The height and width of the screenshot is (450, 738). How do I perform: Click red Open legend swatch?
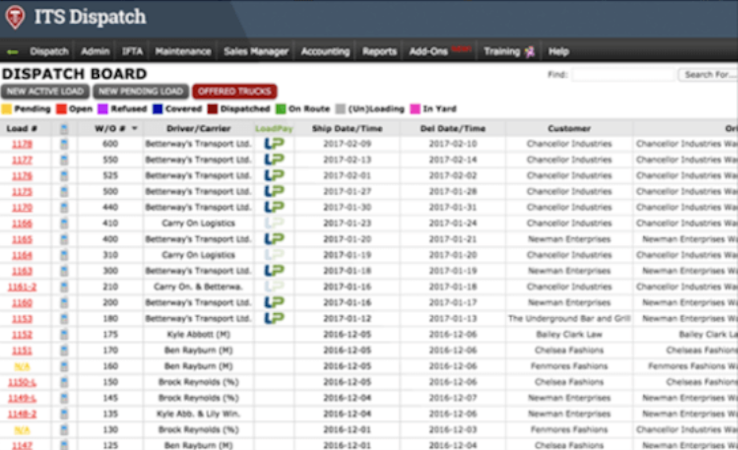click(x=61, y=109)
